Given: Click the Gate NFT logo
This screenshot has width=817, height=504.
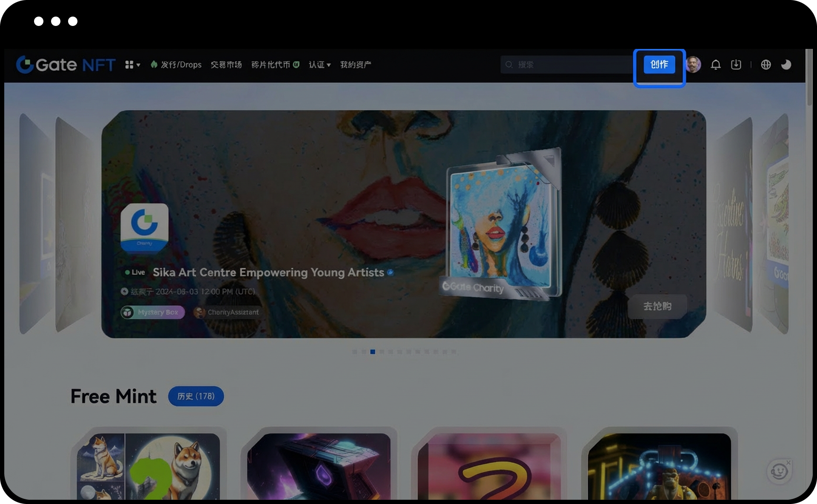Looking at the screenshot, I should pyautogui.click(x=66, y=65).
